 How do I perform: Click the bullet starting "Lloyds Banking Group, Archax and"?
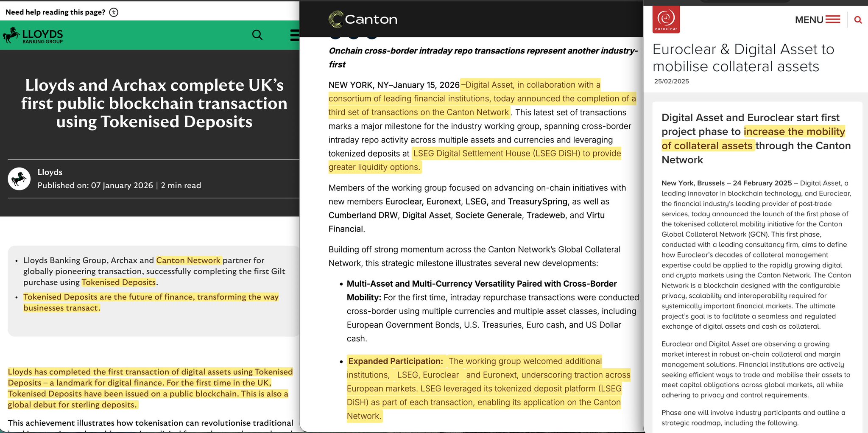(x=154, y=271)
